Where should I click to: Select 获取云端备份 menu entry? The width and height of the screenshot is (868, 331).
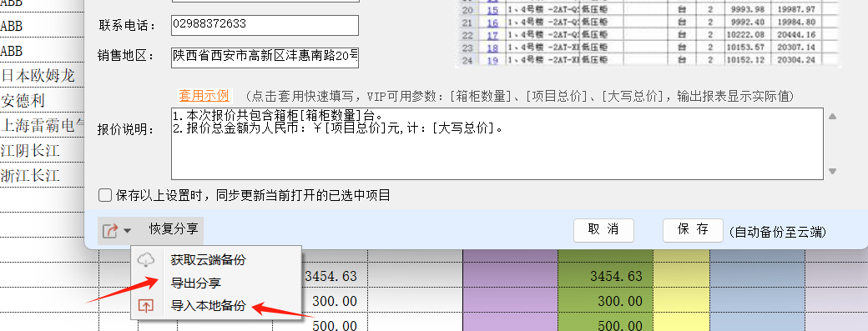click(208, 260)
